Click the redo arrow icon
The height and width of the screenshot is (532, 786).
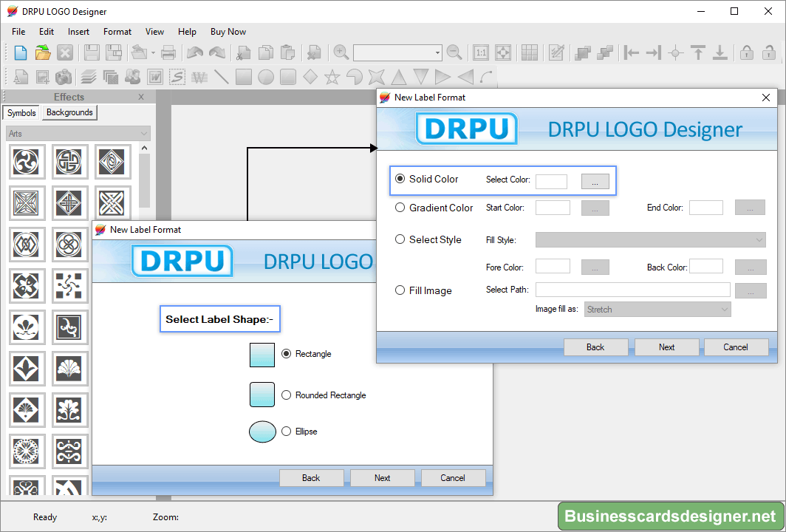[x=216, y=52]
